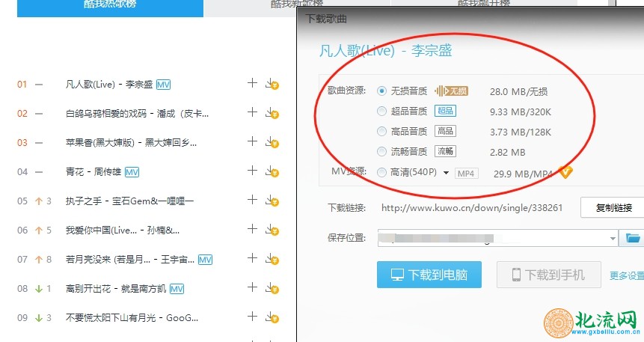This screenshot has width=644, height=342.
Task: Click 复制链接 button
Action: tap(613, 207)
